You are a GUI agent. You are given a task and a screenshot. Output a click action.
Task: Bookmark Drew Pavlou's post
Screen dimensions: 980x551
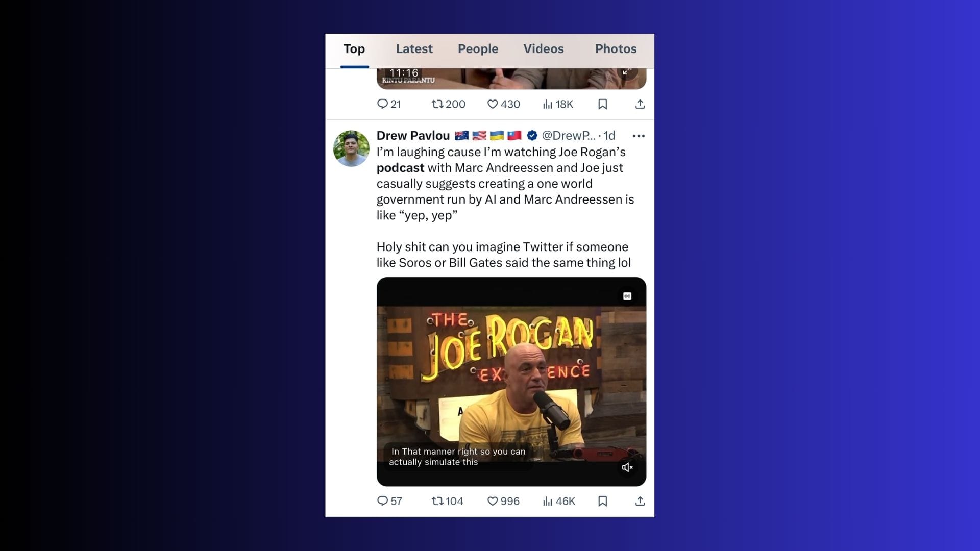(602, 501)
